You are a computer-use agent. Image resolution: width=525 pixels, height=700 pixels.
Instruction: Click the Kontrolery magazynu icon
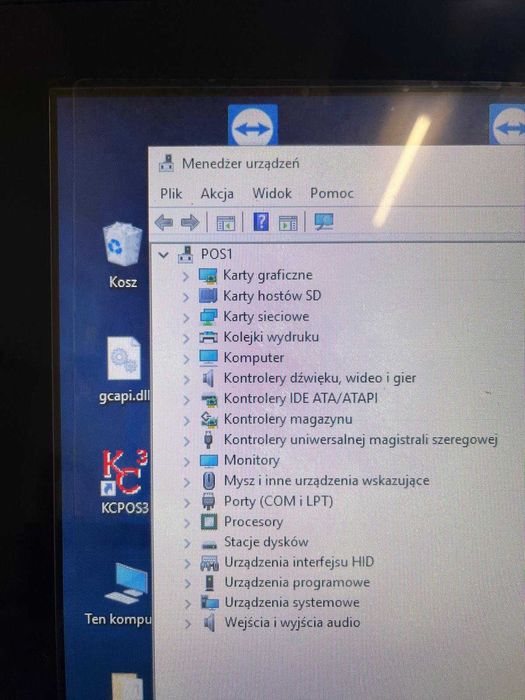(x=208, y=419)
